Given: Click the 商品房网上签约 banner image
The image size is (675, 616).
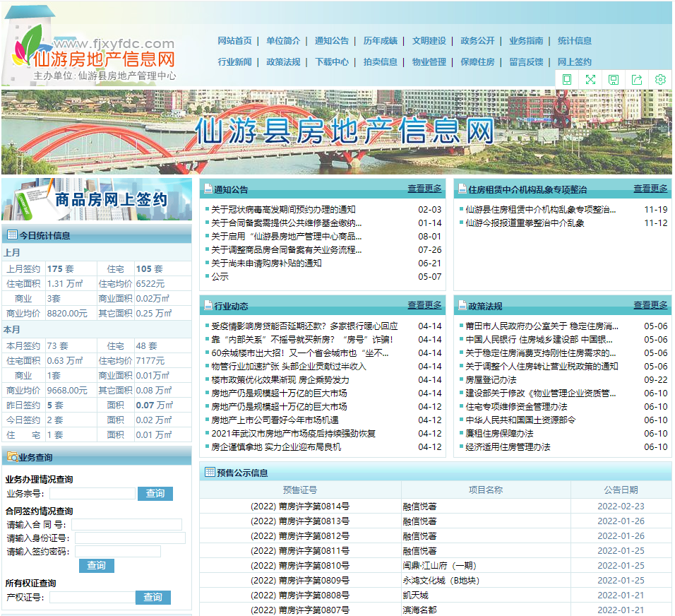Looking at the screenshot, I should tap(97, 199).
